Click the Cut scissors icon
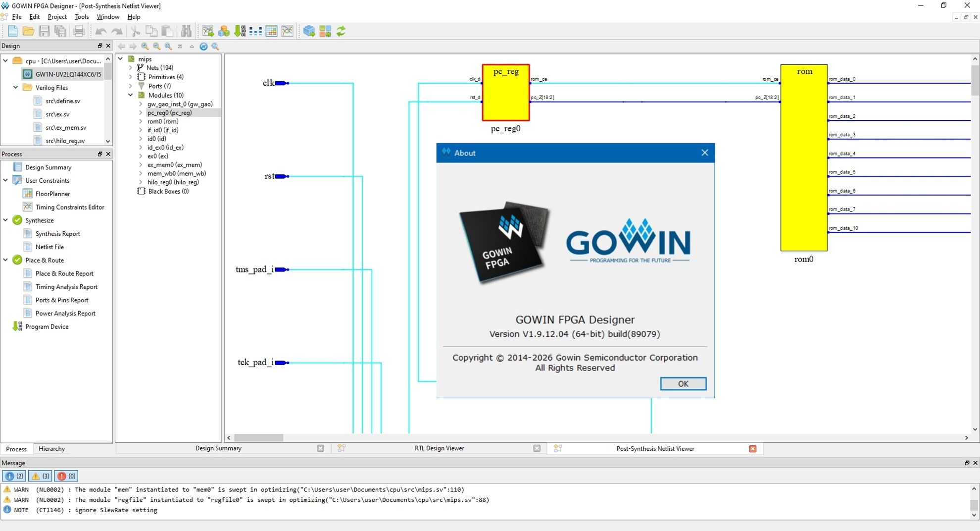The width and height of the screenshot is (980, 531). click(135, 31)
